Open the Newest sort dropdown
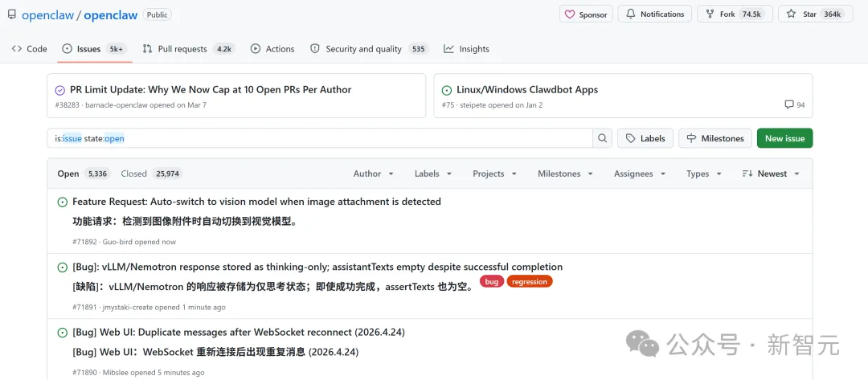Image resolution: width=868 pixels, height=380 pixels. pos(771,174)
